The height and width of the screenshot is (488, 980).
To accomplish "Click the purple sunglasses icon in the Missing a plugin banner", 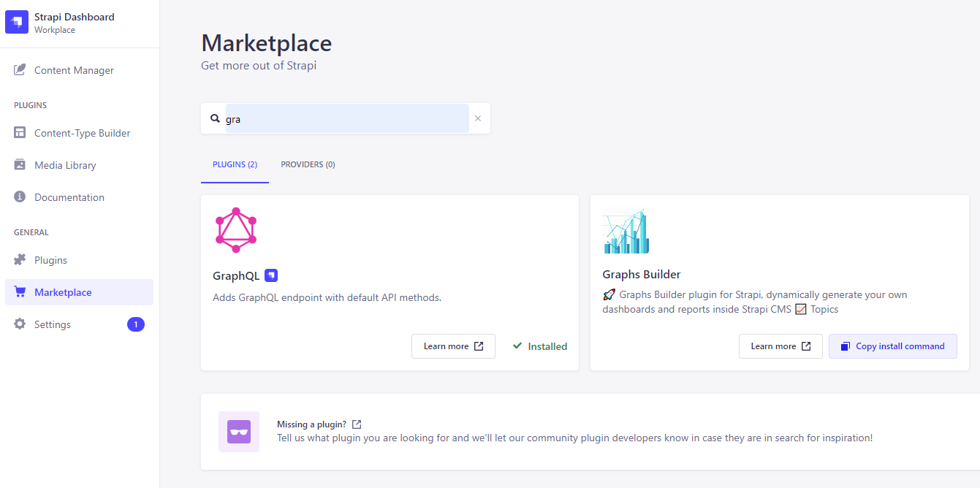I will pyautogui.click(x=239, y=432).
